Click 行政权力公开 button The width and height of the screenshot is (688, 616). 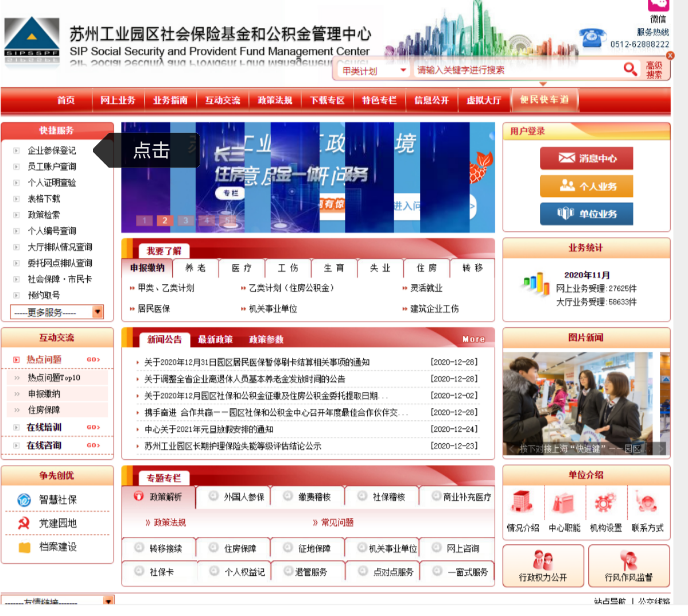(x=543, y=565)
